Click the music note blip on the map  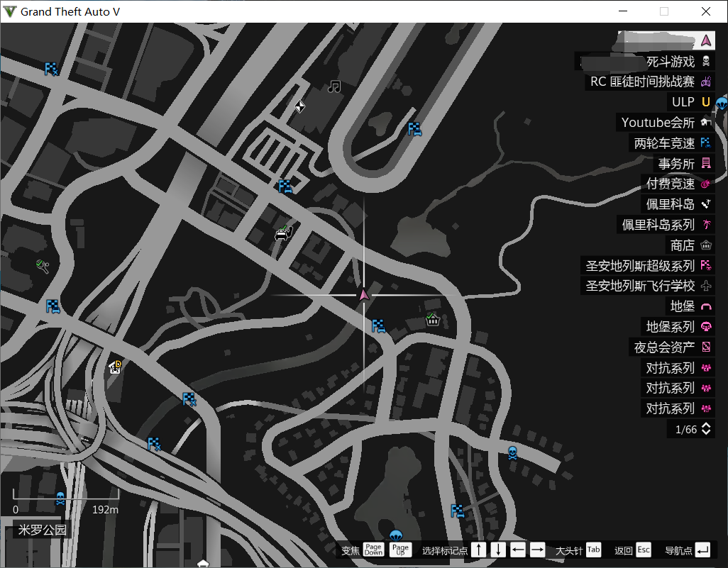[x=334, y=87]
